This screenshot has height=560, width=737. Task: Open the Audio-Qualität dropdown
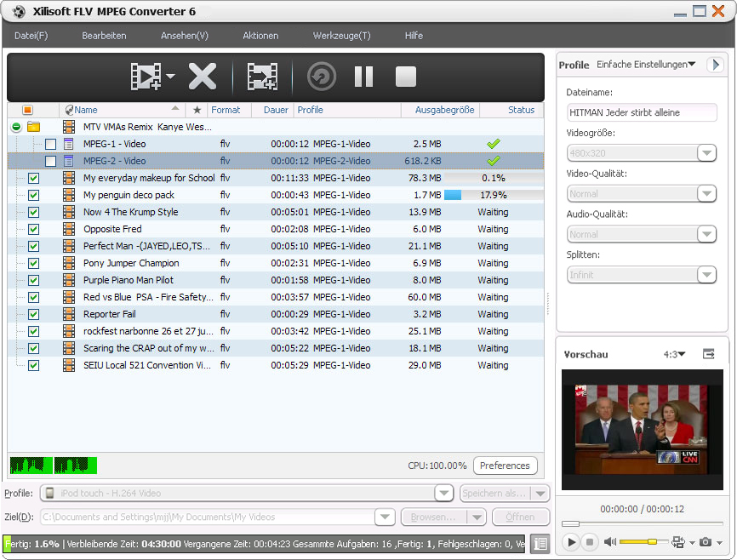point(707,234)
